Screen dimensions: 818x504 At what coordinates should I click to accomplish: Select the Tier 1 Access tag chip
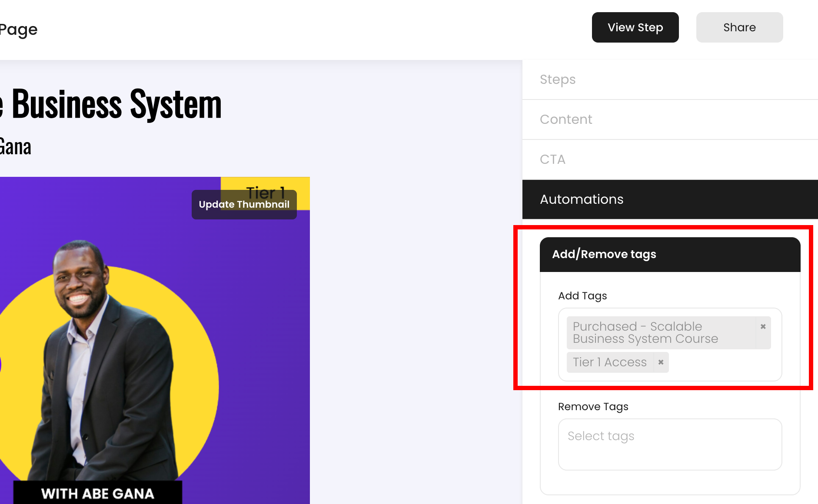pos(609,362)
